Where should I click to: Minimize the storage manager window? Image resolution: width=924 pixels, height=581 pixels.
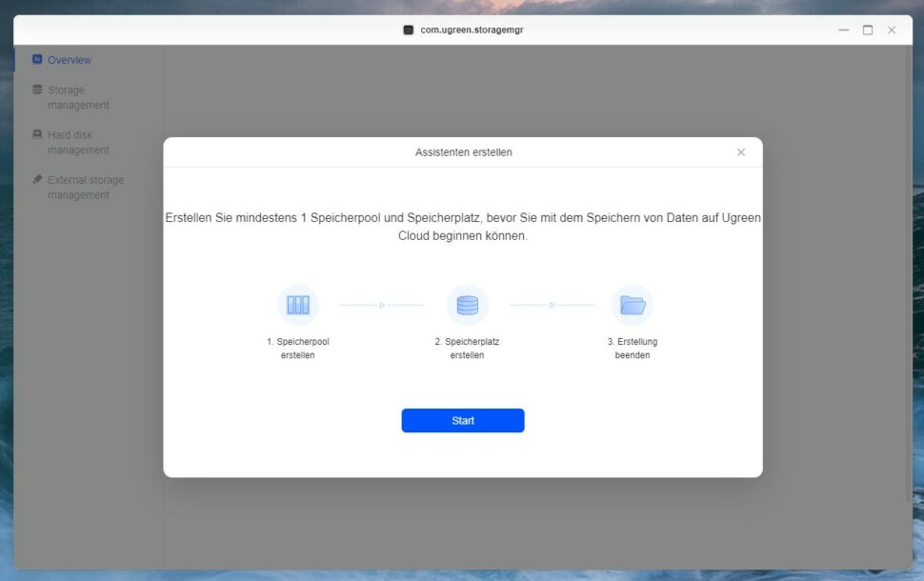(x=844, y=30)
